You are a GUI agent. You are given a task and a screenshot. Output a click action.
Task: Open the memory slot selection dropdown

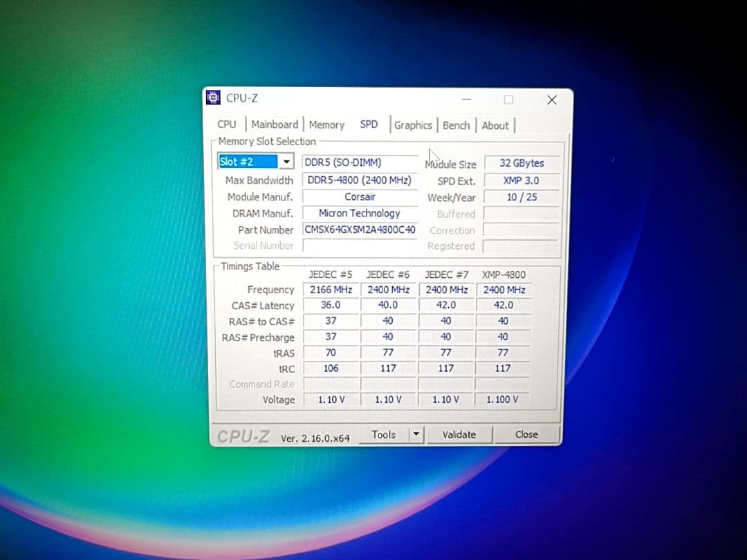(286, 161)
